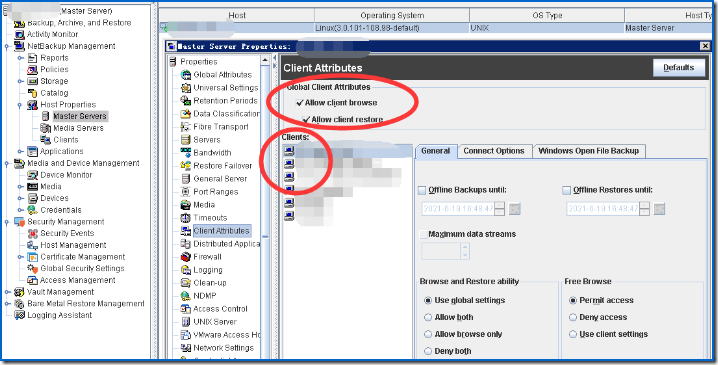Expand the Vault Management node
Image resolution: width=718 pixels, height=365 pixels.
[6, 292]
